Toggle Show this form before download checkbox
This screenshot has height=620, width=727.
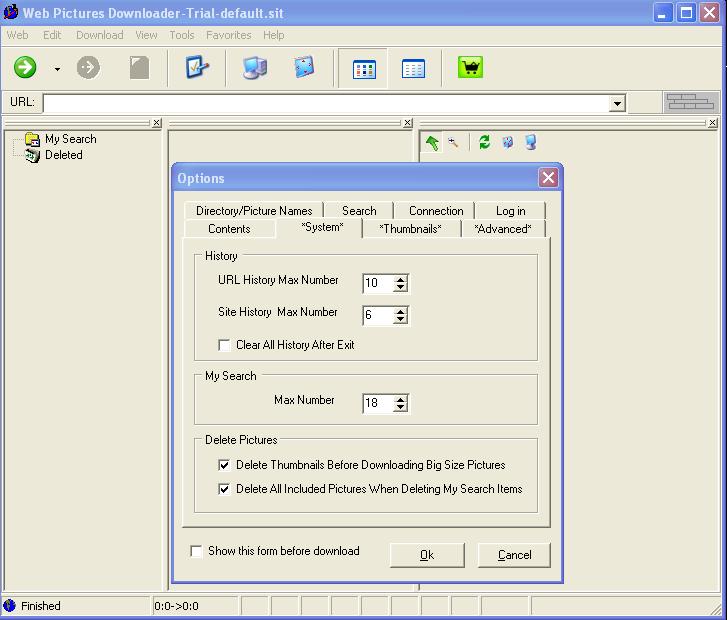pyautogui.click(x=197, y=551)
